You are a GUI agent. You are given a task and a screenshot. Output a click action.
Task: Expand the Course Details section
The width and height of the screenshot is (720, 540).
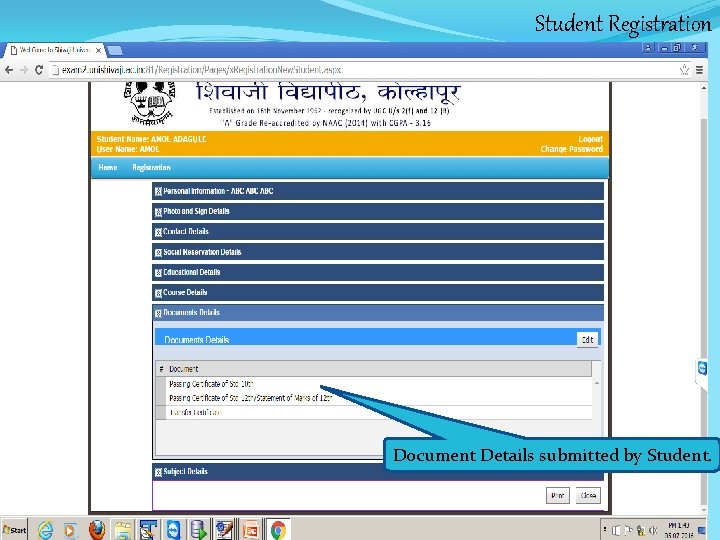[377, 292]
